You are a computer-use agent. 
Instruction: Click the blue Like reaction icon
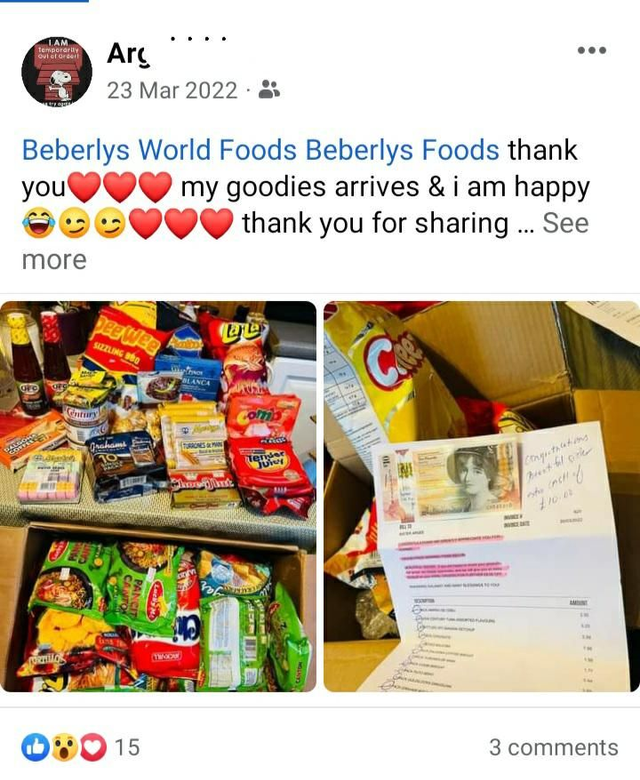click(35, 747)
